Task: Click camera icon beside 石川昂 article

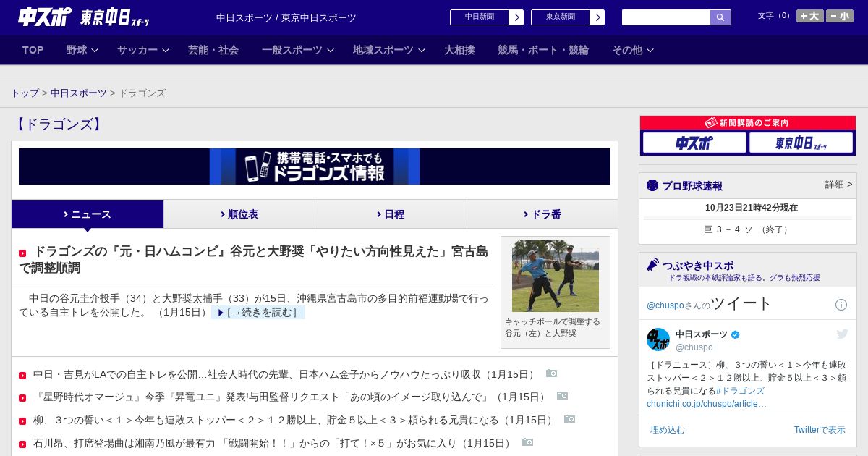Action: tap(527, 442)
